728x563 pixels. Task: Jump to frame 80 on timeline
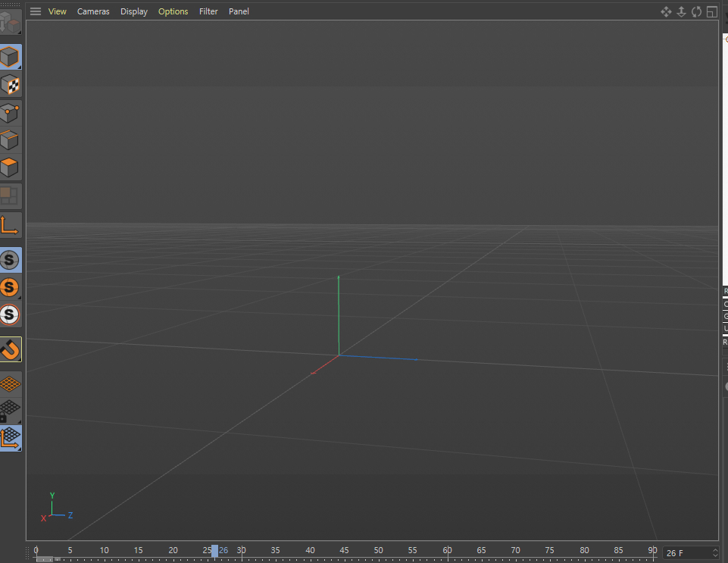[584, 550]
